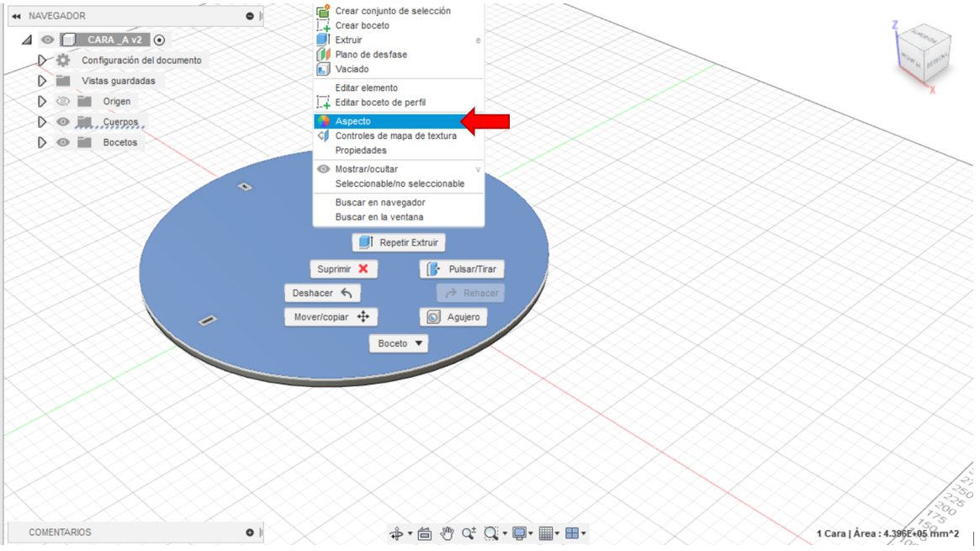
Task: Click the Extruir blue box icon
Action: (x=323, y=40)
